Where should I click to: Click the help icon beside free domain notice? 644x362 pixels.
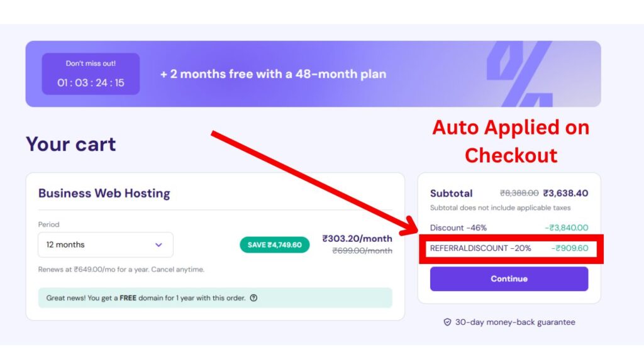click(253, 298)
